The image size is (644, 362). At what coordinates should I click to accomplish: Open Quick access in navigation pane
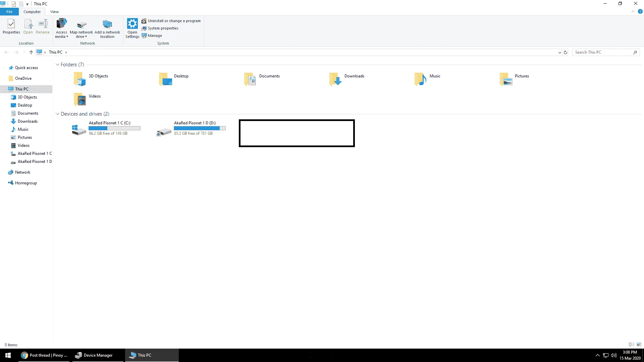click(x=26, y=68)
